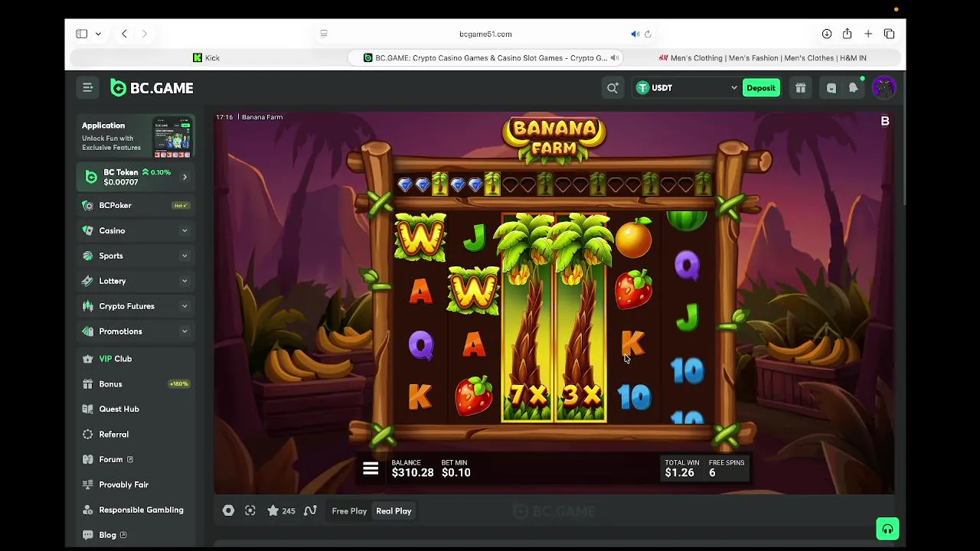
Task: Favorite the game with star icon
Action: [x=273, y=510]
